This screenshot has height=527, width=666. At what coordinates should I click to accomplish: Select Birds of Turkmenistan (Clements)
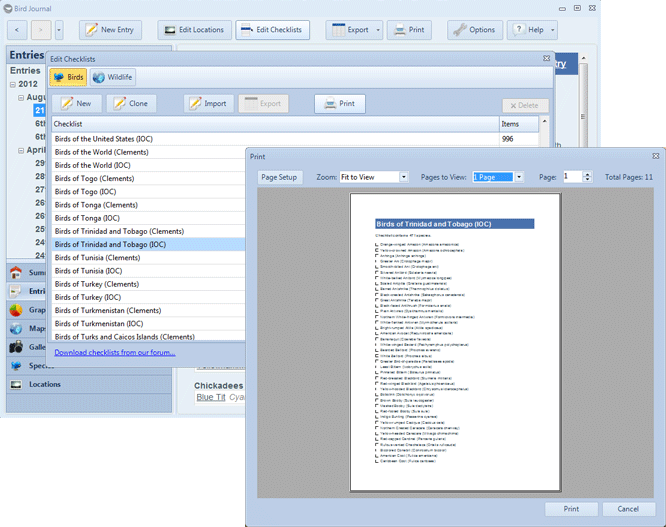(149, 310)
